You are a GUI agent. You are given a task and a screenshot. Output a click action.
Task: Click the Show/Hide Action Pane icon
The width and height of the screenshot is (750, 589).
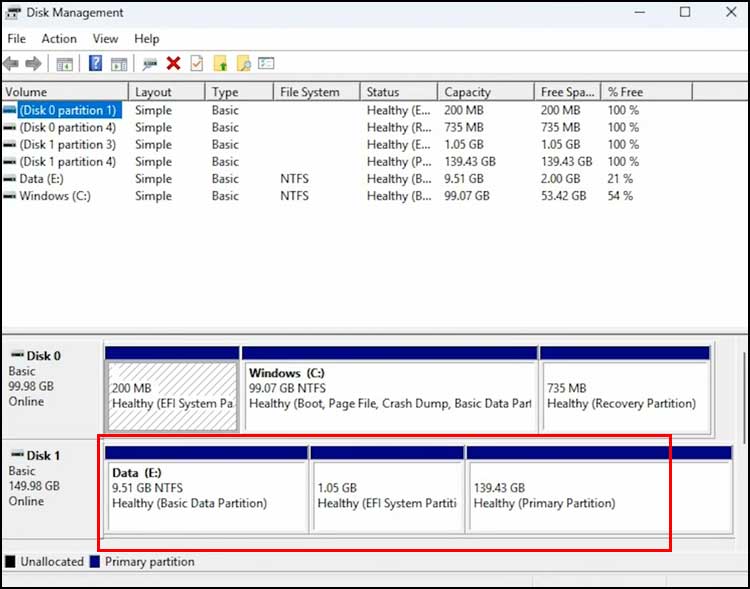click(119, 64)
